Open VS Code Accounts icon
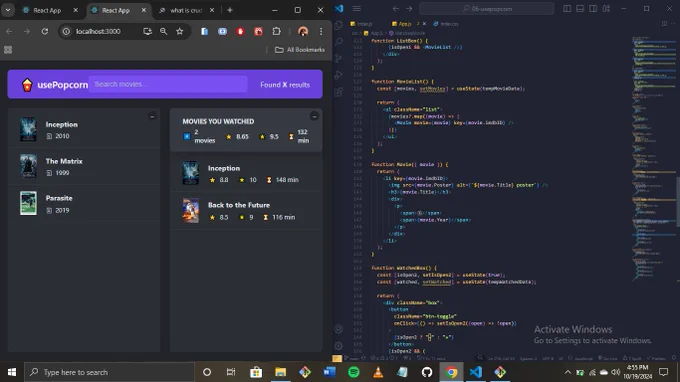Viewport: 680px width, 382px height. click(339, 329)
